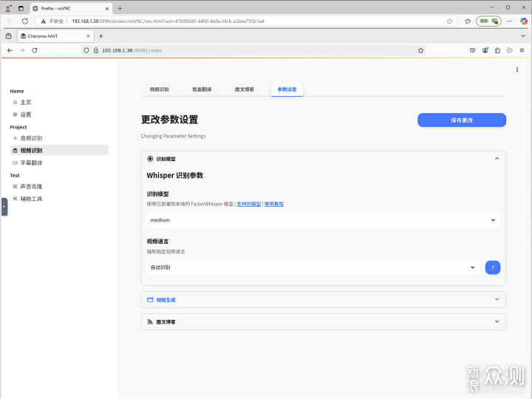Switch to the 图文博客 tab
This screenshot has width=532, height=399.
pos(245,89)
